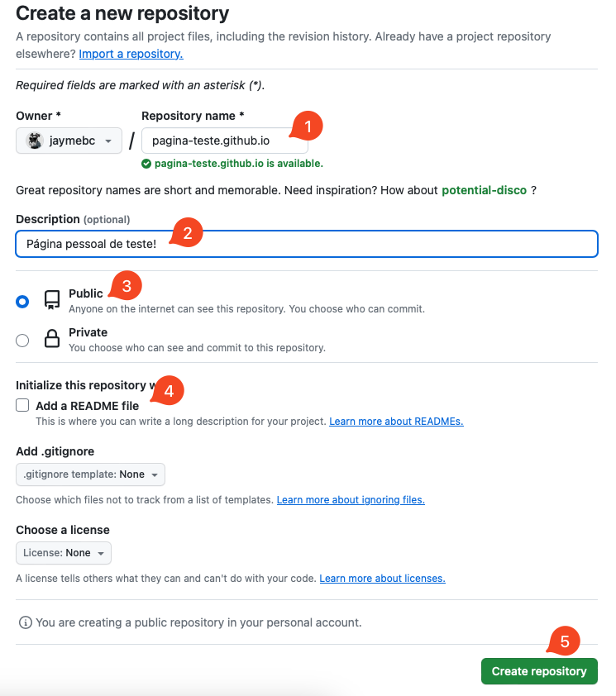Expand the .gitignore template dropdown
616x696 pixels.
click(x=91, y=474)
